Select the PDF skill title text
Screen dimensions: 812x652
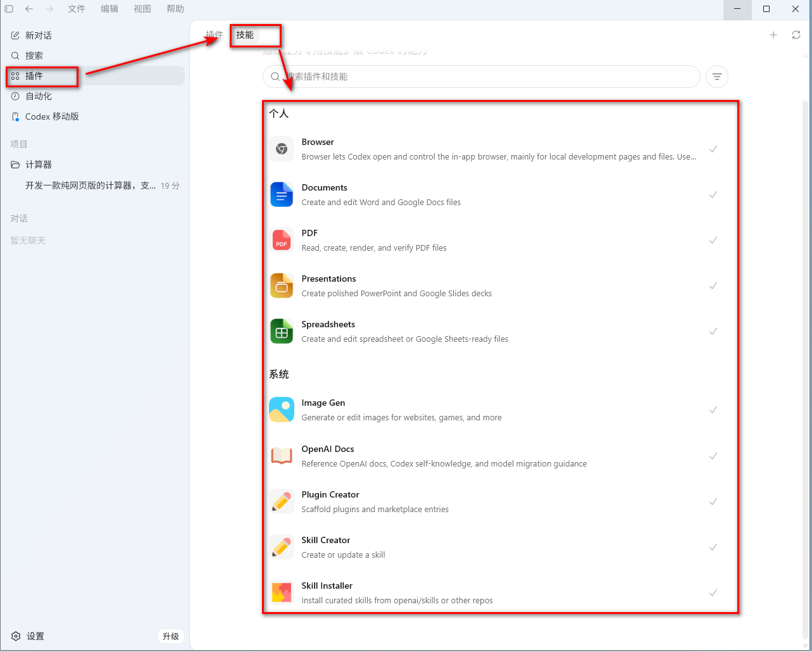[309, 233]
